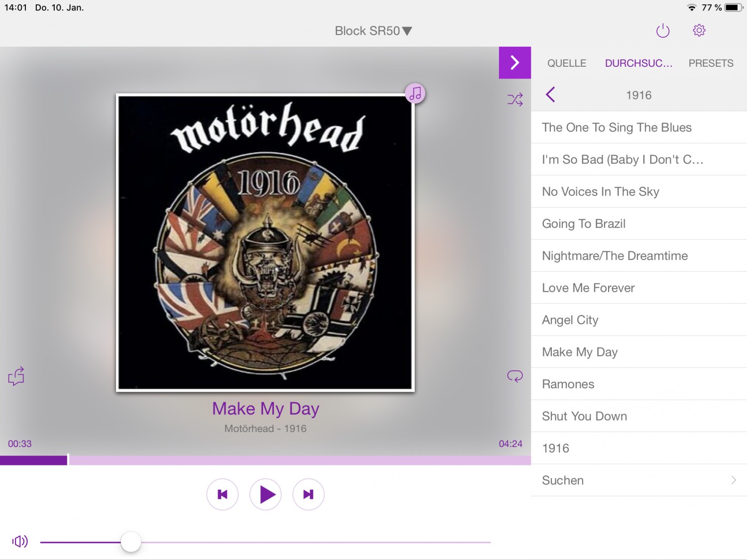Image resolution: width=747 pixels, height=560 pixels.
Task: Toggle repeat playback mode
Action: click(x=515, y=376)
